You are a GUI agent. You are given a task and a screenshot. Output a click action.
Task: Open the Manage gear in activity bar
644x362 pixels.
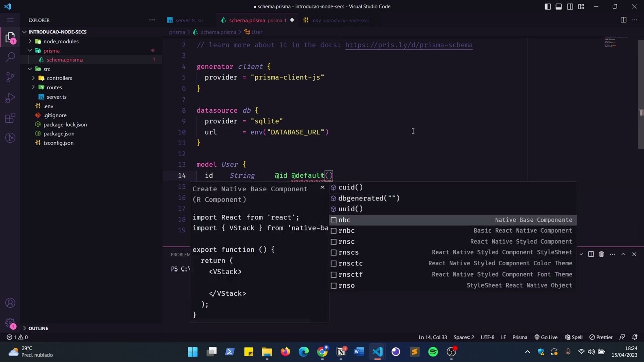point(10,323)
